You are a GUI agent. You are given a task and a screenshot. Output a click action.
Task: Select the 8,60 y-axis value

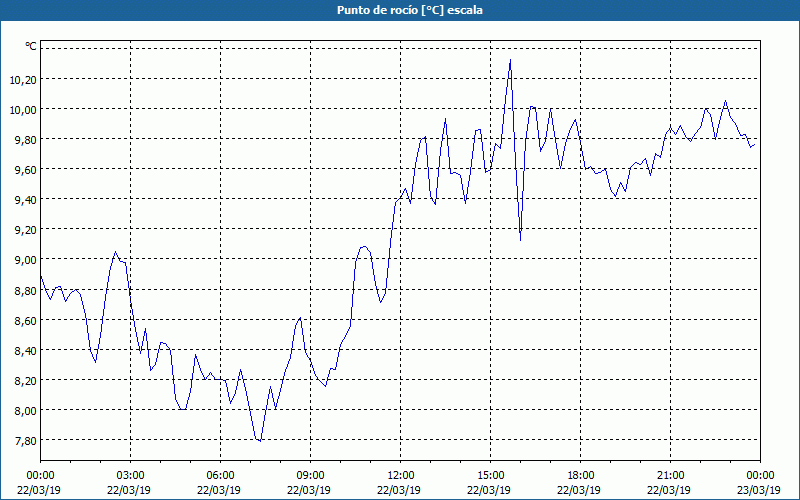(27, 321)
